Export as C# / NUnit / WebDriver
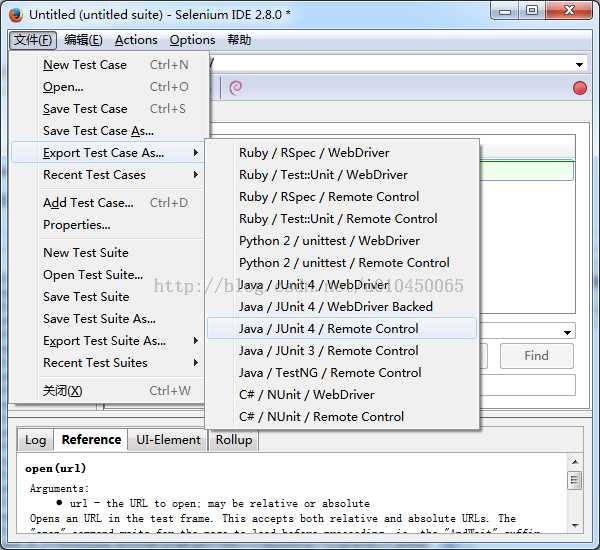Viewport: 600px width, 550px height. tap(342, 395)
